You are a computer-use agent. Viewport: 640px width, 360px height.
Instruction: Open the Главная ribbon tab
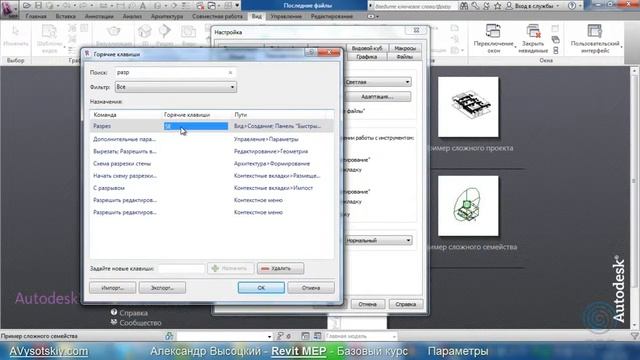coord(36,16)
